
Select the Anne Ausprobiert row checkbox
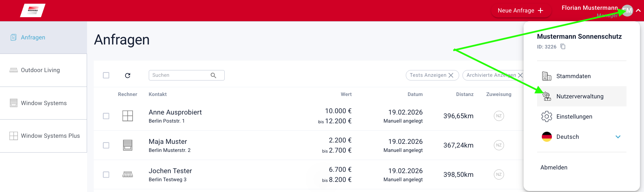point(106,116)
